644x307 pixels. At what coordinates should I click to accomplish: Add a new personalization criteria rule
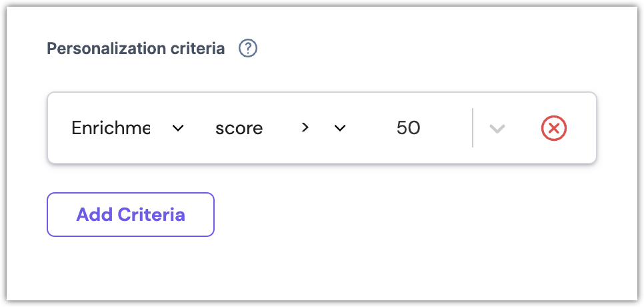point(130,215)
